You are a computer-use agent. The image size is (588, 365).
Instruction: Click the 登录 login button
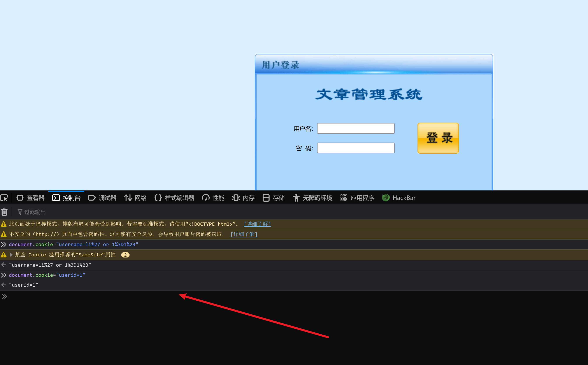coord(438,138)
